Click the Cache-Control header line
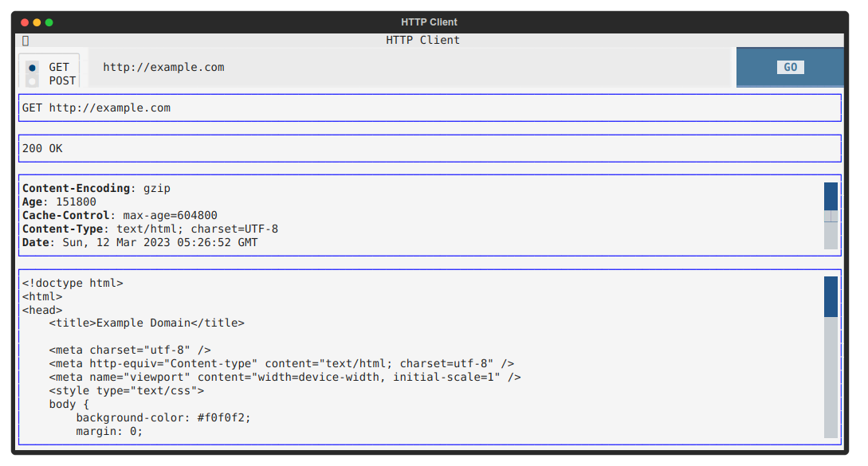Image resolution: width=868 pixels, height=466 pixels. point(120,215)
